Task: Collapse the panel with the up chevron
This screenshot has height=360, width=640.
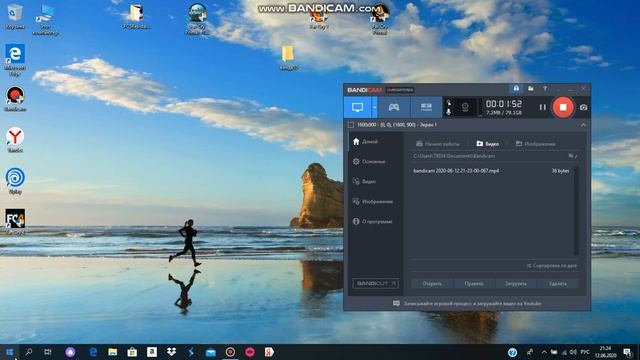Action: (583, 125)
